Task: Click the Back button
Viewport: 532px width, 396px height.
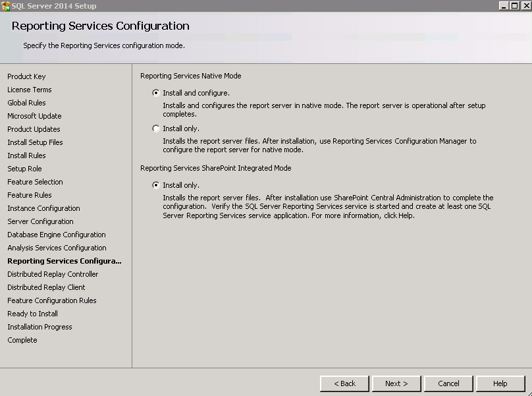Action: 345,383
